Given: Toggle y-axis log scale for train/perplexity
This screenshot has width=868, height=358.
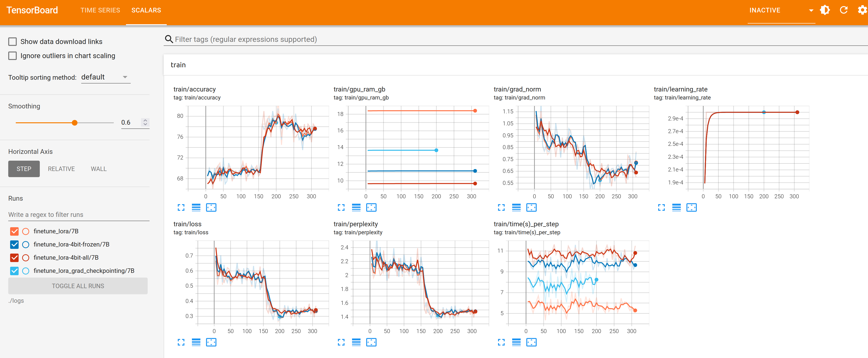Looking at the screenshot, I should pos(356,342).
